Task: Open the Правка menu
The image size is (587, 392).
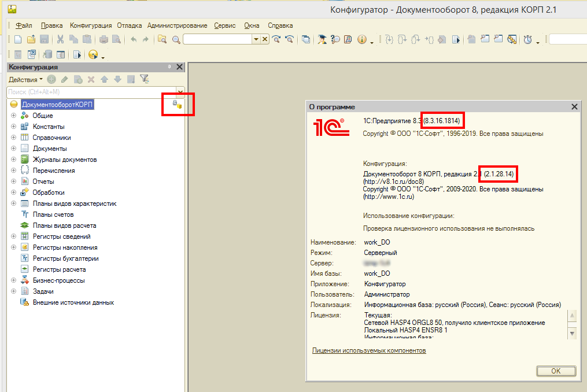Action: pyautogui.click(x=51, y=25)
